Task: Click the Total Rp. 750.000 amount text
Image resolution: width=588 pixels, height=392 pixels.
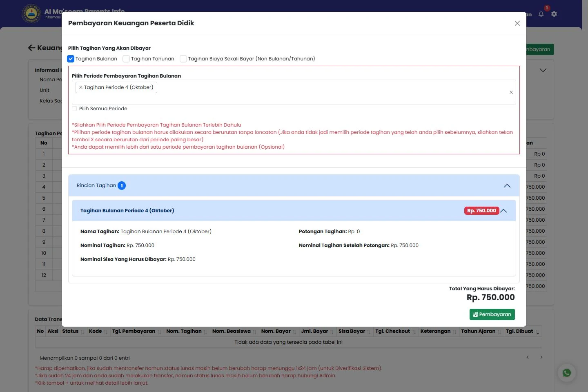Action: point(490,297)
